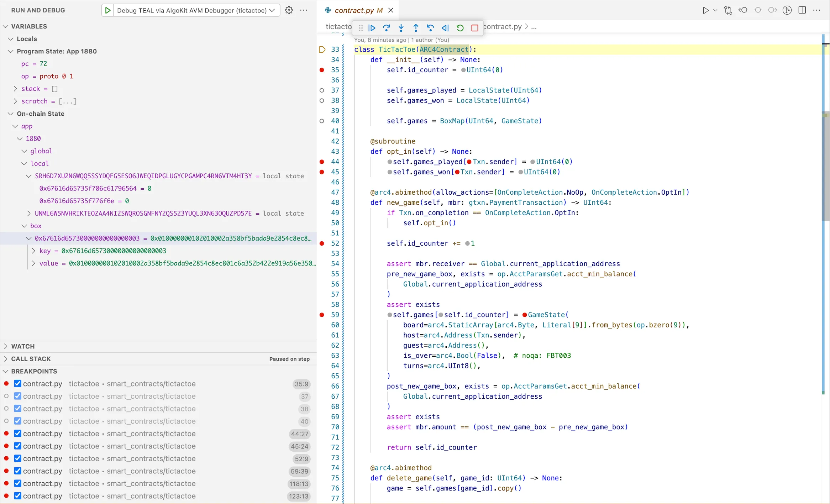Open the Run and Debug settings gear
The width and height of the screenshot is (830, 504).
pos(289,10)
